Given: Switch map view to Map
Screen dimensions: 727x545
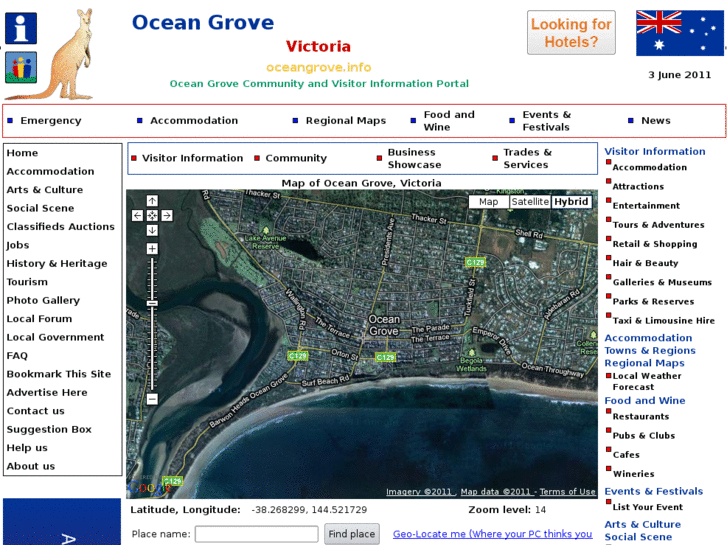Looking at the screenshot, I should 489,202.
